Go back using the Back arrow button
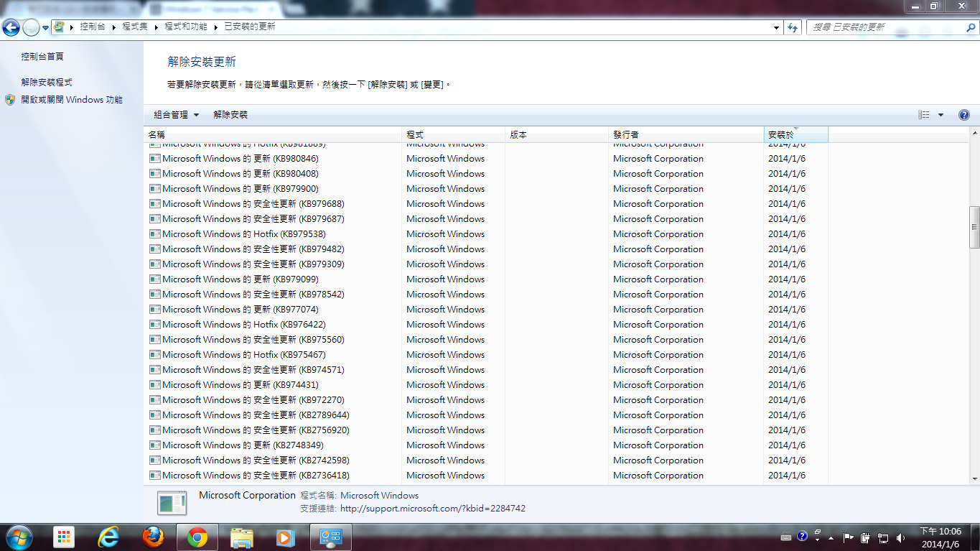Viewport: 980px width, 551px height. click(x=11, y=27)
